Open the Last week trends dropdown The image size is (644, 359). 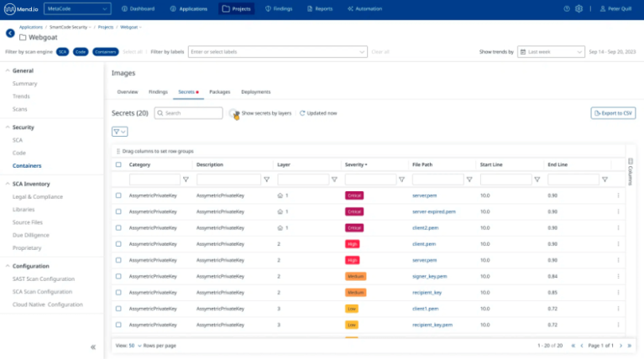pos(551,52)
